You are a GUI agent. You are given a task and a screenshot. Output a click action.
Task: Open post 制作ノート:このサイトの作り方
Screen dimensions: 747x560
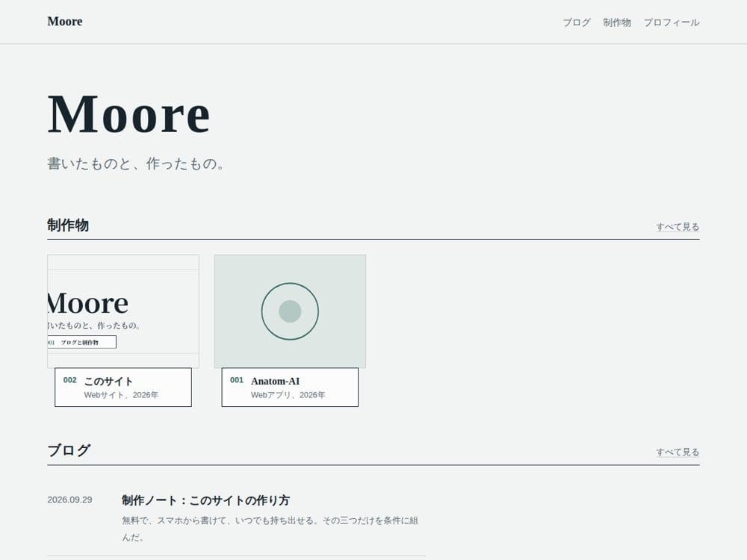coord(206,500)
